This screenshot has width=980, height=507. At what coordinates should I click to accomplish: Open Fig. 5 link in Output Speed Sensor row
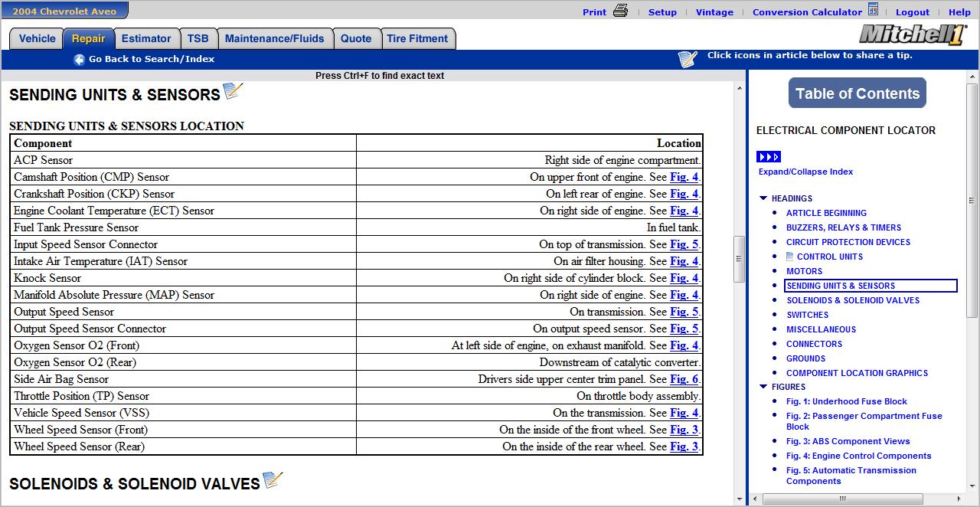click(684, 312)
